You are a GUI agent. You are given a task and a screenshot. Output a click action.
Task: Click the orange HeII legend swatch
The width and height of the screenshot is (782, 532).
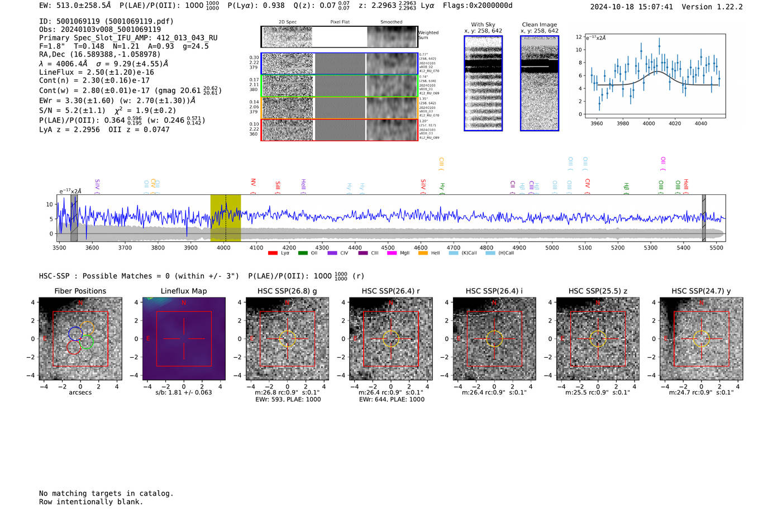423,253
